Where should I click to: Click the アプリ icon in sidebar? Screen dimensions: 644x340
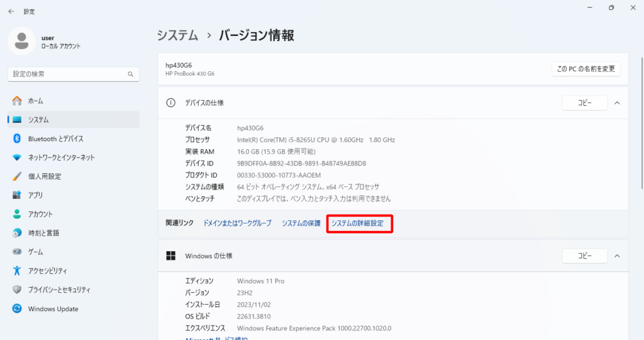17,195
